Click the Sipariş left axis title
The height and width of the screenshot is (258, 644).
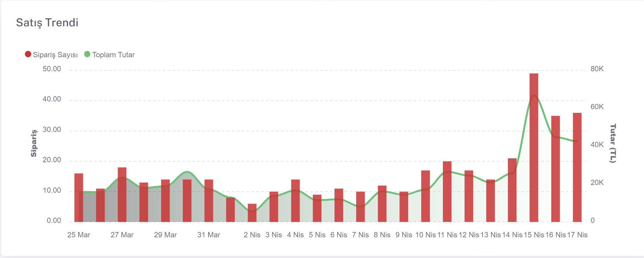tap(34, 143)
